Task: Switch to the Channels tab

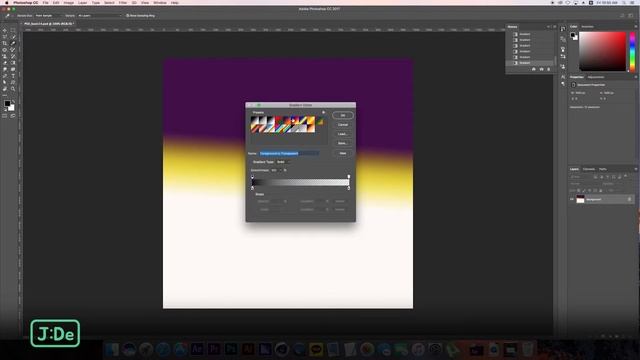Action: coord(589,169)
